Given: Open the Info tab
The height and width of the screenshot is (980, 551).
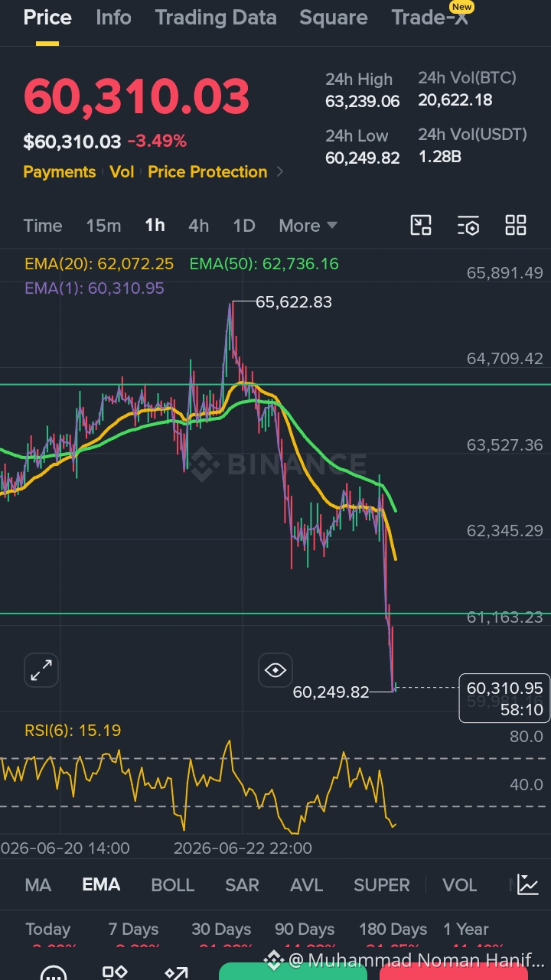Looking at the screenshot, I should [113, 18].
